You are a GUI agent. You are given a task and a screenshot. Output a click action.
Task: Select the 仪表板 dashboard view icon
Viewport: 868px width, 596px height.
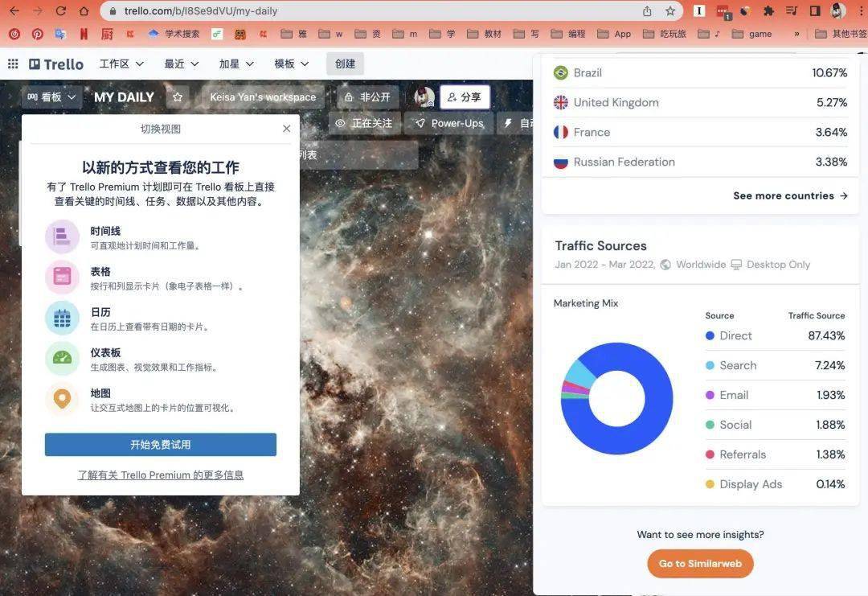click(62, 359)
